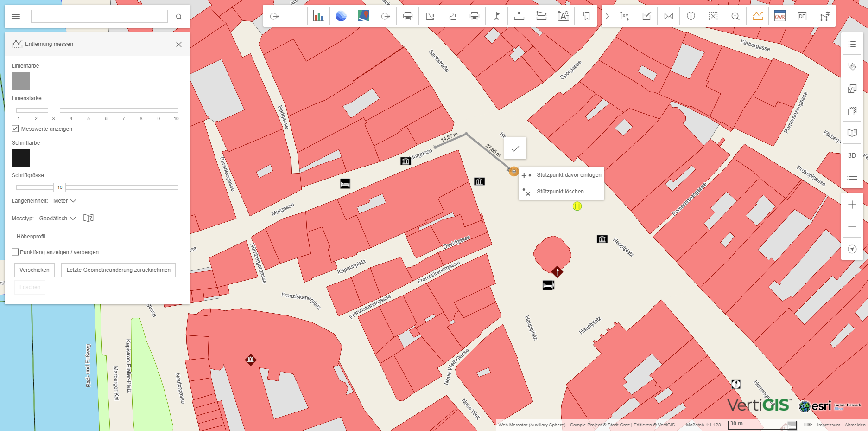The width and height of the screenshot is (868, 431).
Task: Open the add note pencil tool
Action: [x=646, y=16]
